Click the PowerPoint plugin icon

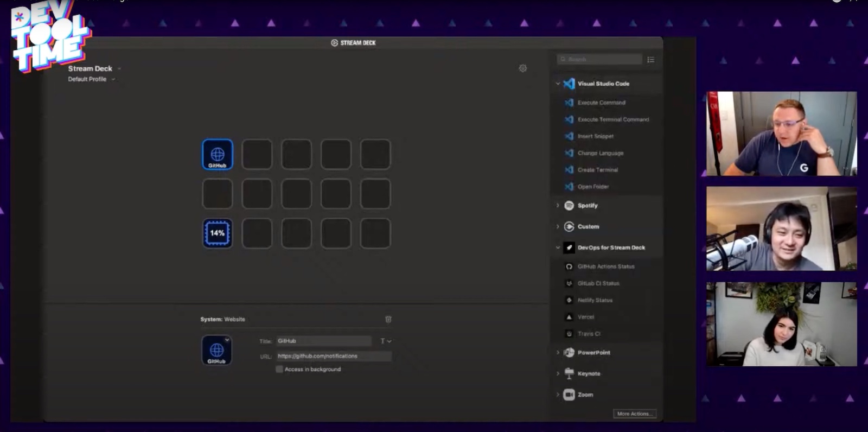point(569,353)
